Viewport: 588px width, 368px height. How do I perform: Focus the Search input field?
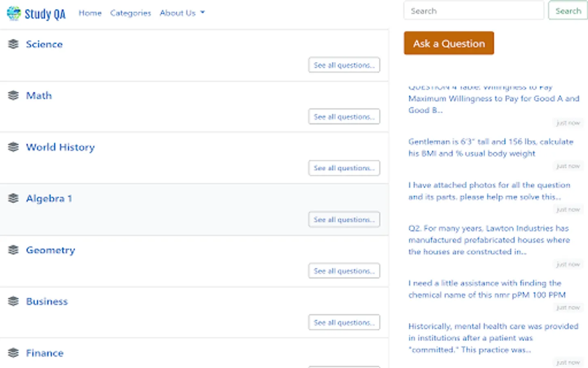coord(474,11)
